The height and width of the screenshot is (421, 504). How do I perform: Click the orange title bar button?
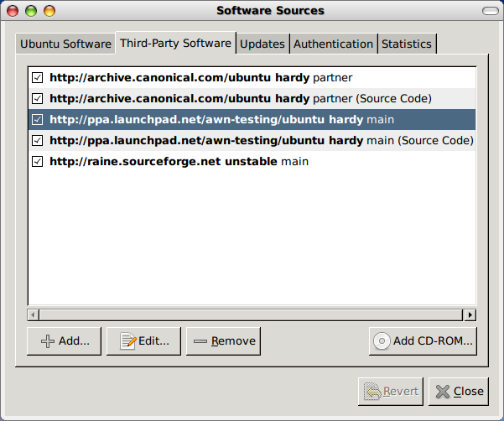(49, 11)
